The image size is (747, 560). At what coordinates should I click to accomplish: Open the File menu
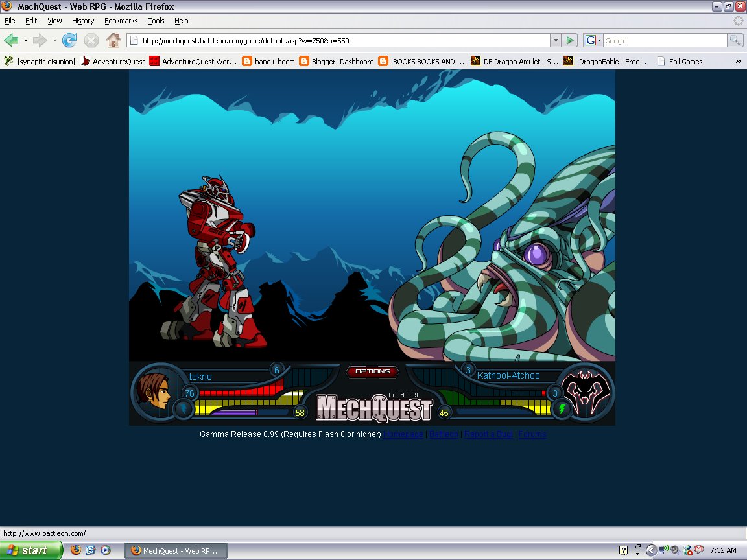pos(10,21)
